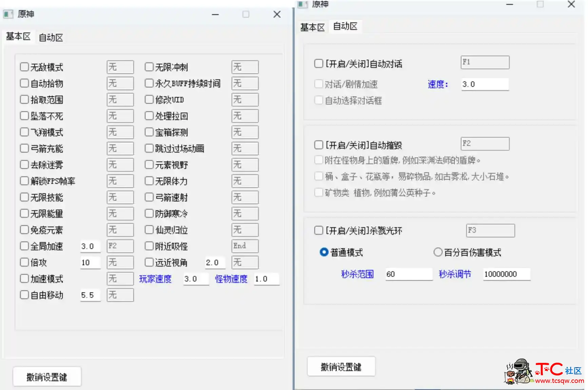Edit 怪物速度 field 1.0
This screenshot has height=390, width=588.
[267, 279]
